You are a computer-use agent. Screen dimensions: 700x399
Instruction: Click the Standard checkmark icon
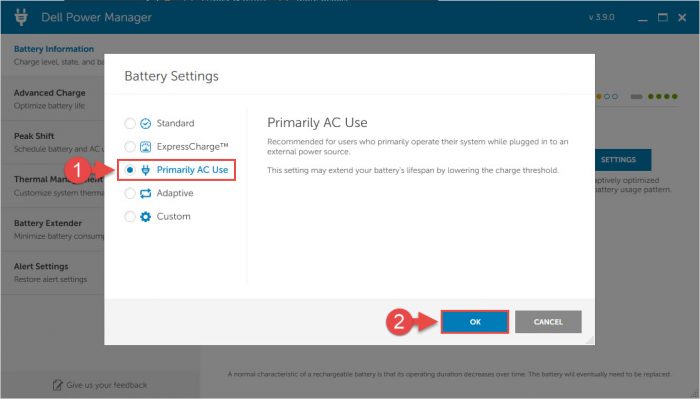[x=146, y=124]
